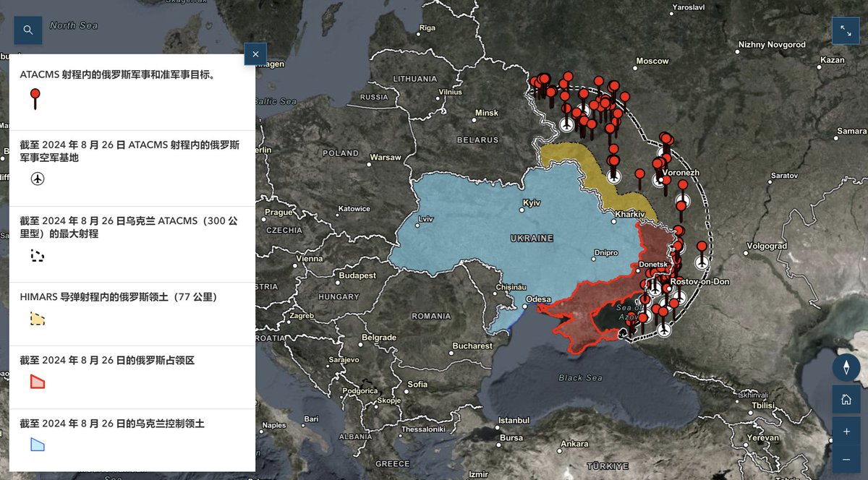868x480 pixels.
Task: Click the Istanbul city label
Action: click(514, 420)
